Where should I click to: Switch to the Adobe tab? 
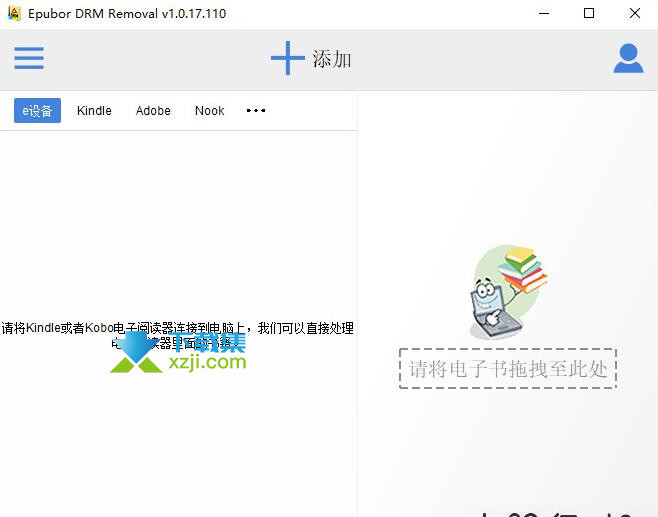pyautogui.click(x=153, y=110)
